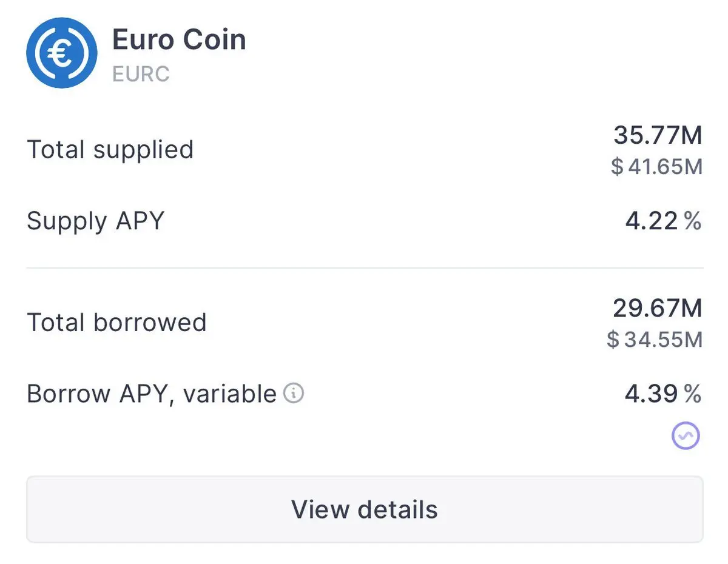728x564 pixels.
Task: Click the Total supplied label
Action: tap(110, 150)
